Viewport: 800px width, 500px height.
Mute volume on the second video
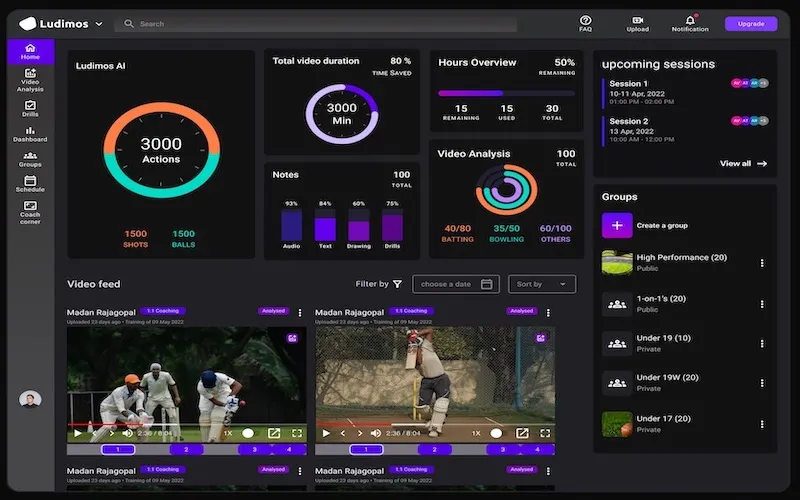coord(376,433)
